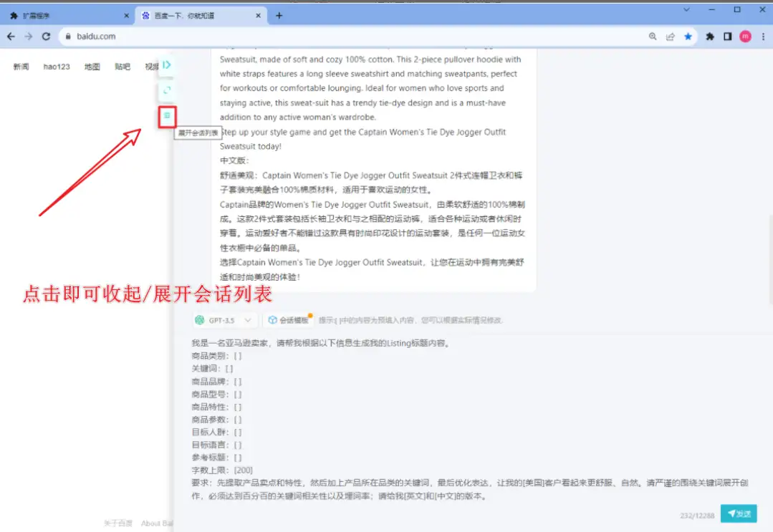The width and height of the screenshot is (773, 532).
Task: Click the '商品型号: [ ]' line
Action: (216, 394)
